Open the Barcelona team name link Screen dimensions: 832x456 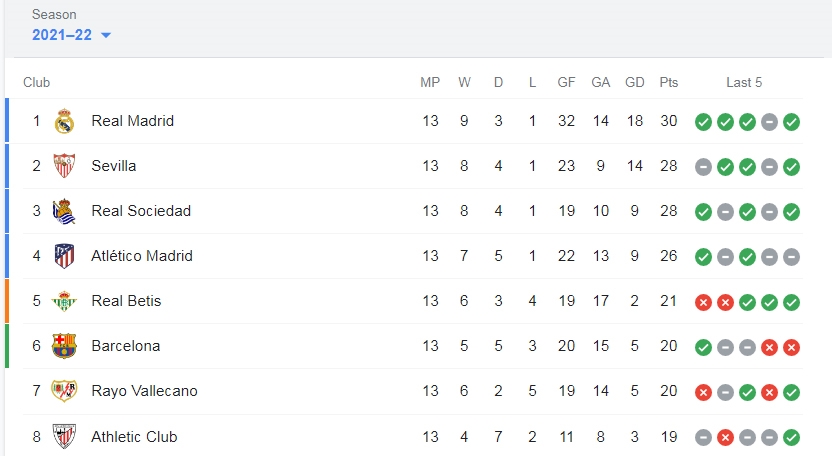[126, 346]
